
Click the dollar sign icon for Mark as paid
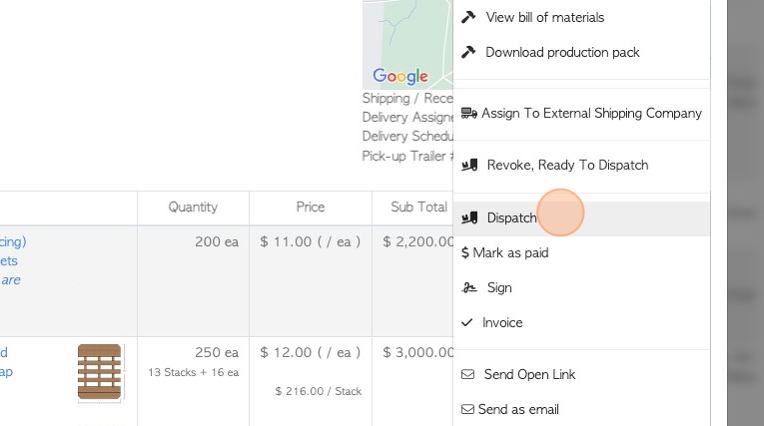(465, 253)
